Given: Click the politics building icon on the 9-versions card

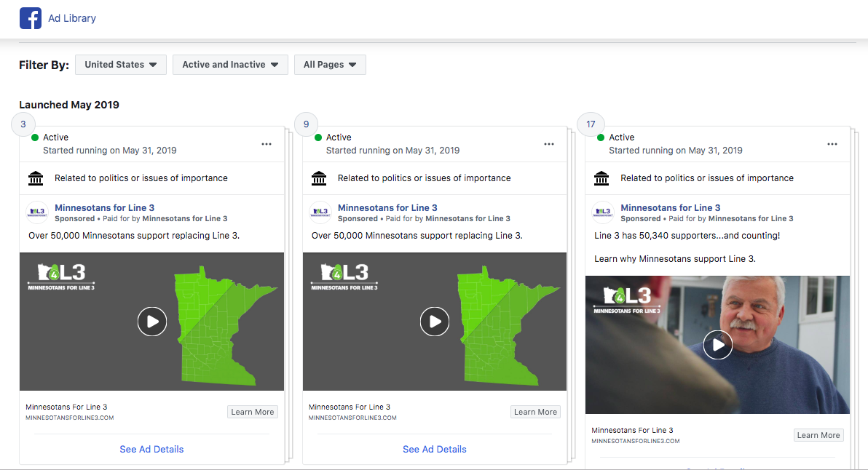Looking at the screenshot, I should point(319,178).
